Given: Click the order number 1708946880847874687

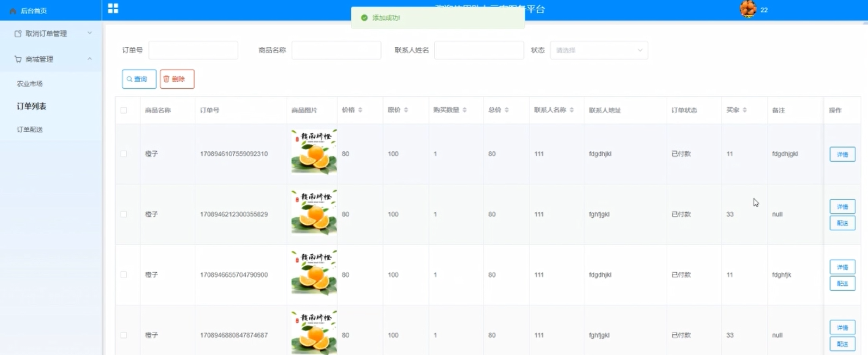Looking at the screenshot, I should (234, 335).
